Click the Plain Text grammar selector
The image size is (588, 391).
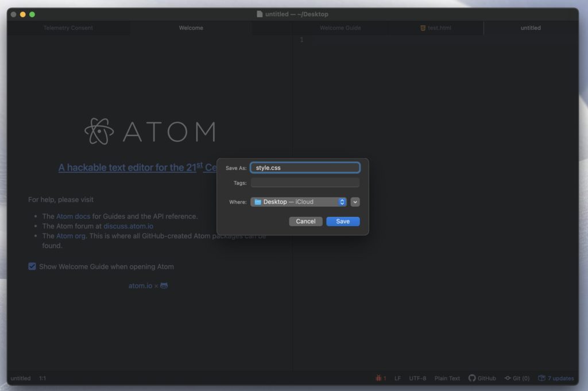pos(447,378)
